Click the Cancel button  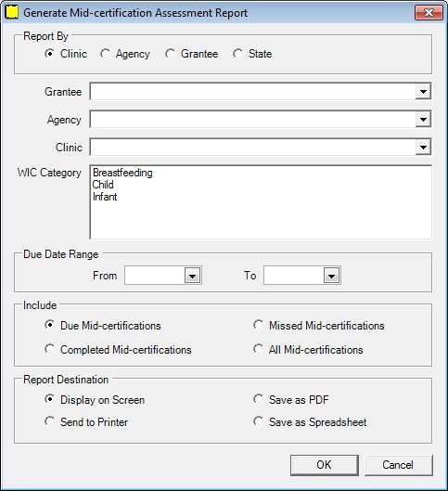coord(399,465)
